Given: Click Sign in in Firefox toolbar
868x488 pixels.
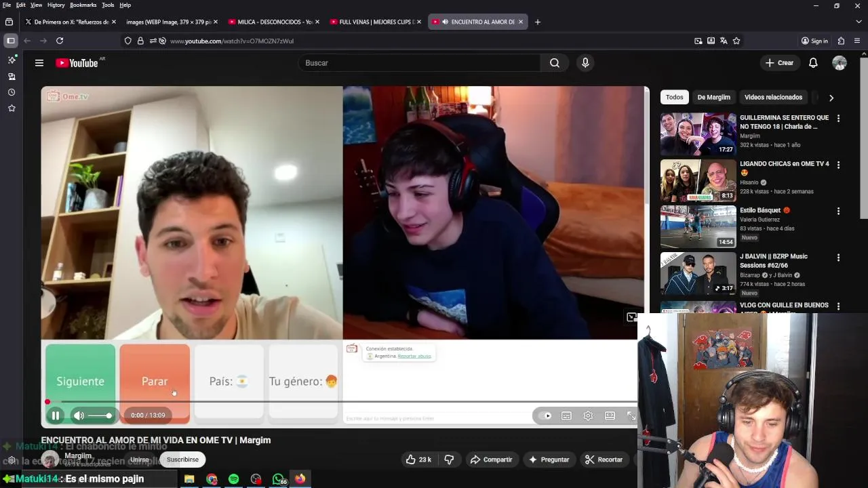Looking at the screenshot, I should point(814,41).
